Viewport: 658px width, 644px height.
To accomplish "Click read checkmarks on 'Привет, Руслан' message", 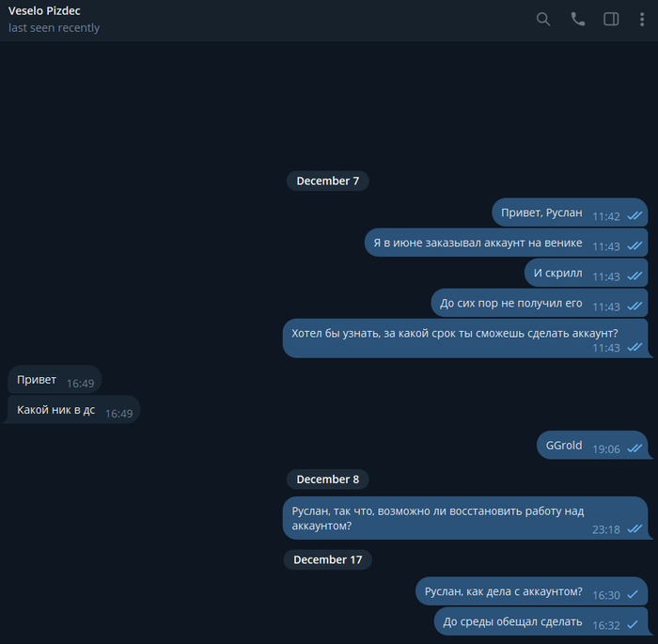I will point(634,216).
